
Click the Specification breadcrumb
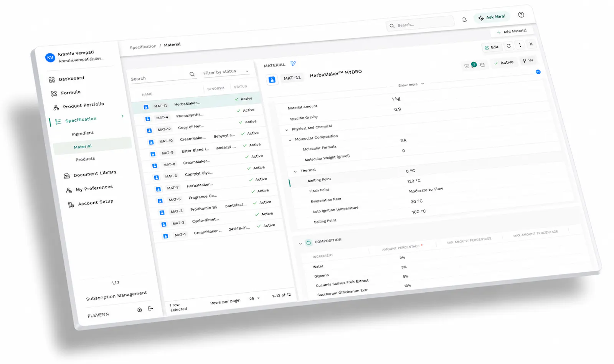click(x=143, y=47)
